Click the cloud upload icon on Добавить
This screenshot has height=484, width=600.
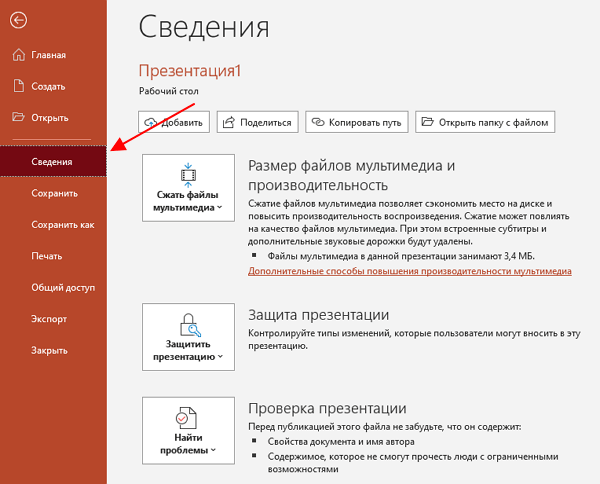click(x=150, y=122)
